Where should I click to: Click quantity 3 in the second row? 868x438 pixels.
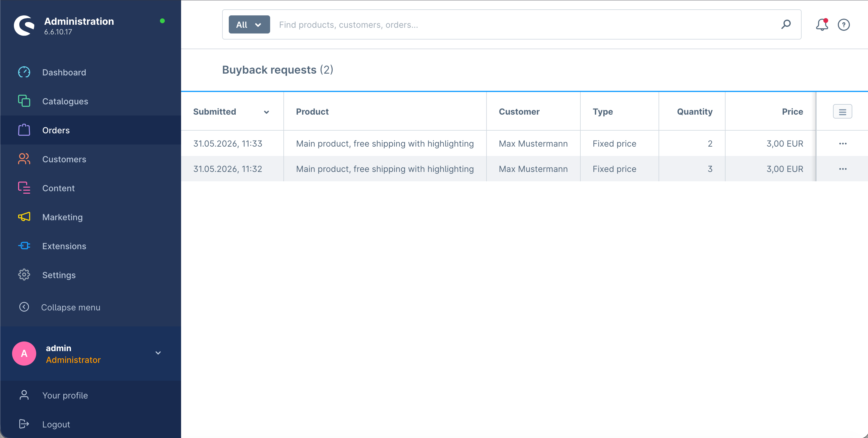[x=710, y=169]
